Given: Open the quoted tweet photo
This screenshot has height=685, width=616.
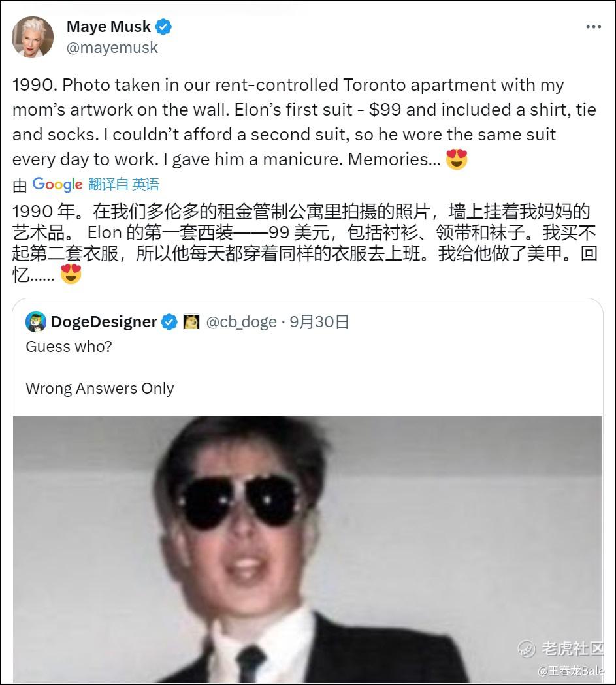Looking at the screenshot, I should pos(308,549).
